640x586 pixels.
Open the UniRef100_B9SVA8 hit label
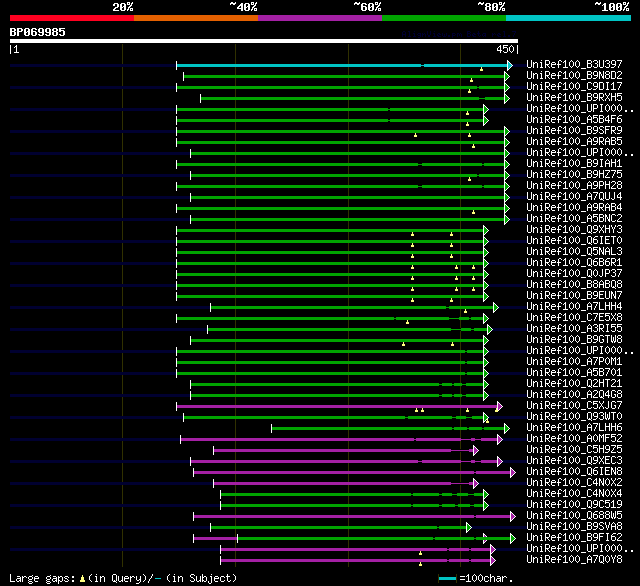click(574, 527)
